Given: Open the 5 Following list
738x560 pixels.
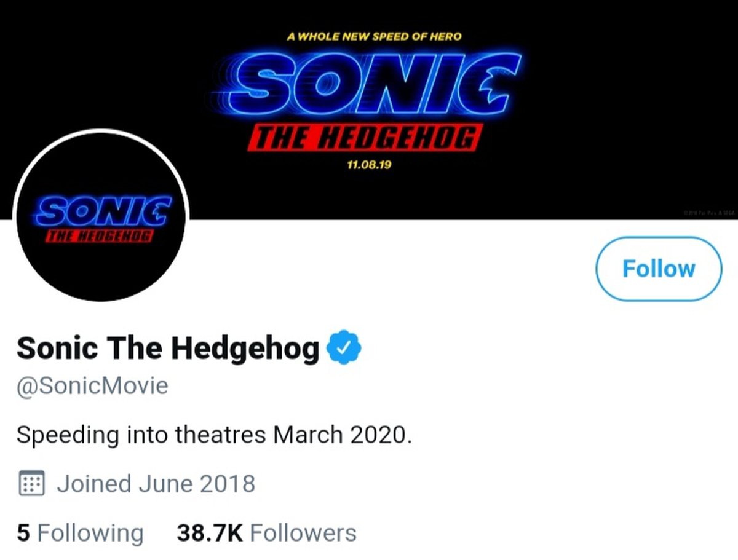Looking at the screenshot, I should click(x=80, y=532).
